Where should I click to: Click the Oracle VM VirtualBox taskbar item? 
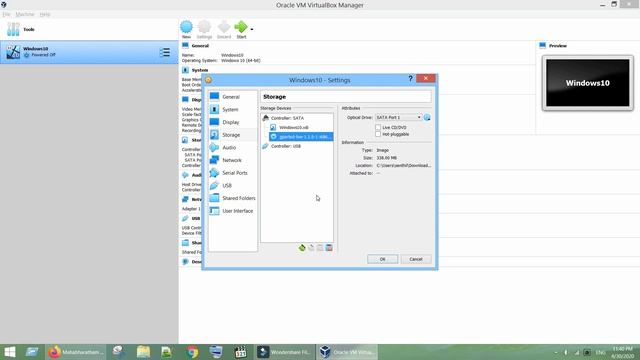[347, 352]
